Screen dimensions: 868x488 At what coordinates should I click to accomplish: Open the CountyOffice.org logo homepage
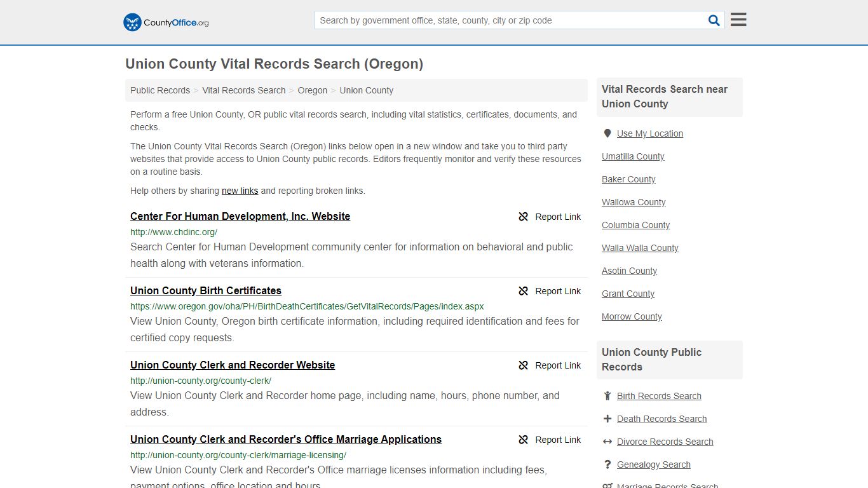point(166,22)
